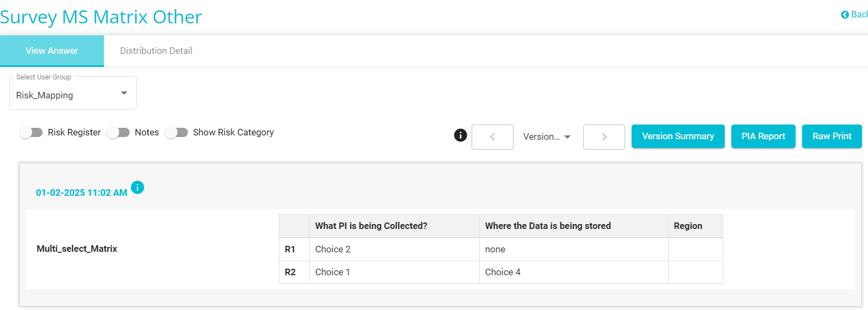Click the PIA Report button

pos(763,137)
